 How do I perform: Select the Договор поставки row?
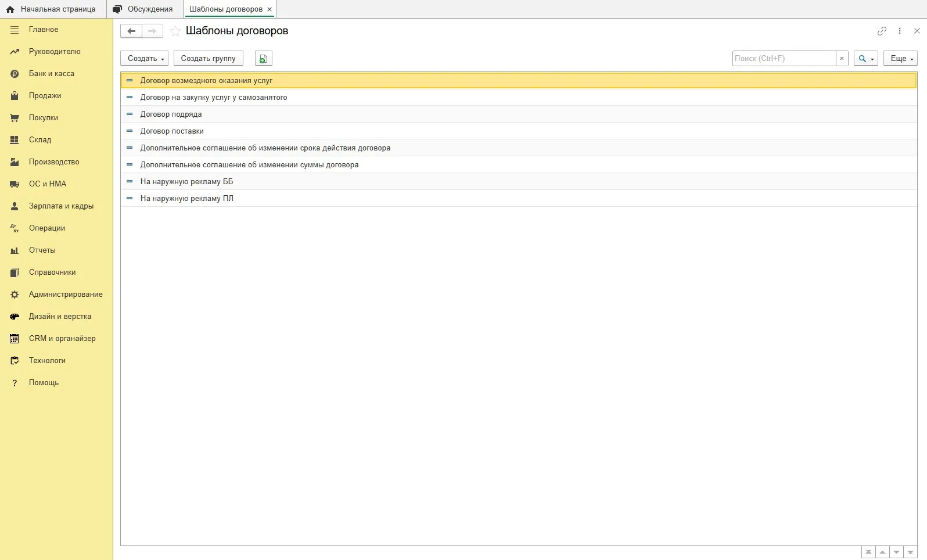(519, 131)
